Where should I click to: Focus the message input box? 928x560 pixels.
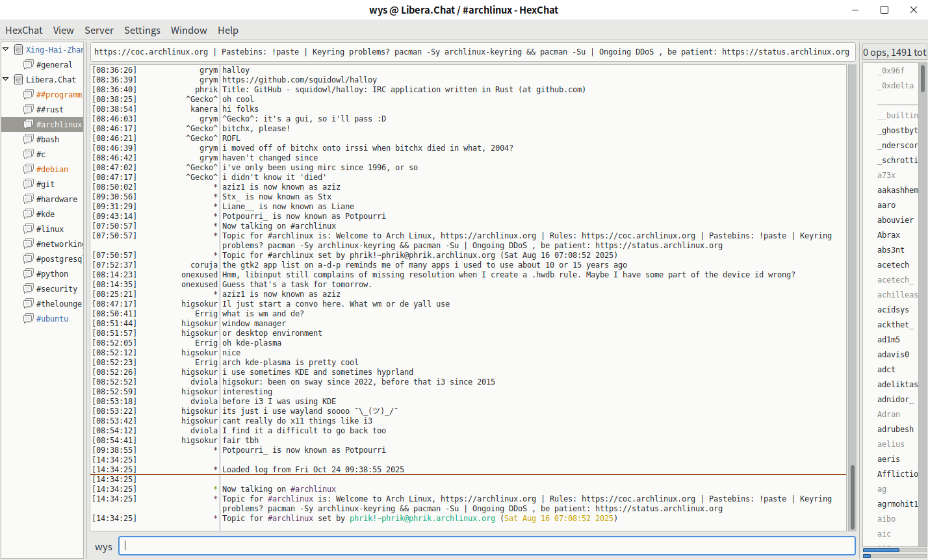[x=487, y=546]
